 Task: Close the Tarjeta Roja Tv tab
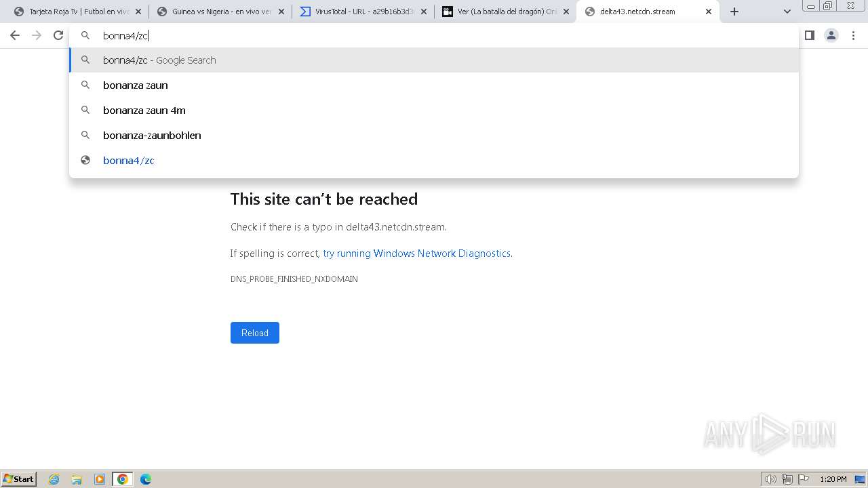point(138,12)
